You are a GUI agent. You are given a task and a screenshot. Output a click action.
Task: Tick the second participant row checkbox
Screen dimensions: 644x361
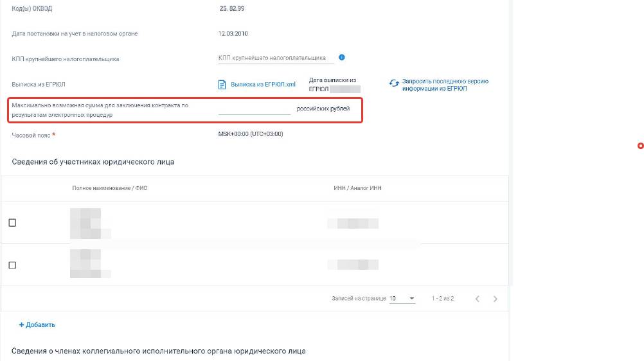tap(12, 265)
